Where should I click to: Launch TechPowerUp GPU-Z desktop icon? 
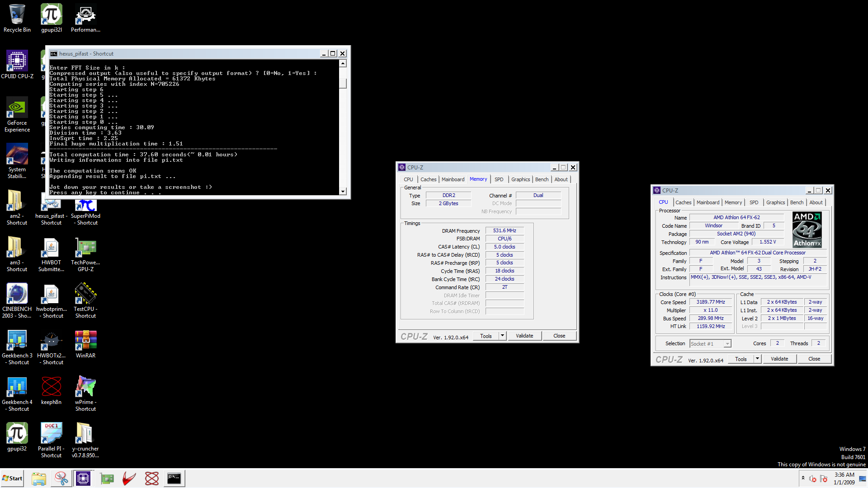point(85,254)
